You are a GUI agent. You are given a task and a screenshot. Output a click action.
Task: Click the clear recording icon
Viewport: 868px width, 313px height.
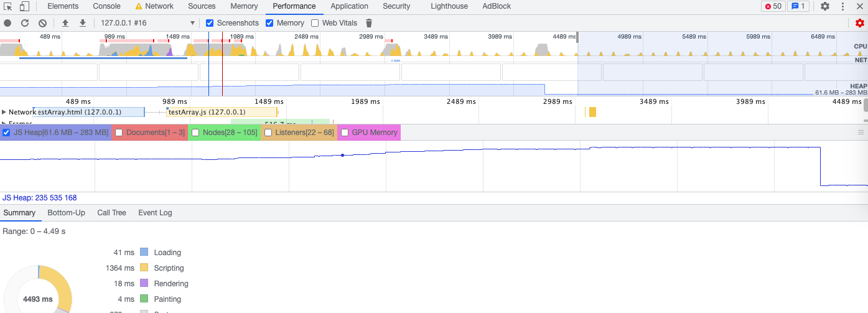[x=42, y=23]
